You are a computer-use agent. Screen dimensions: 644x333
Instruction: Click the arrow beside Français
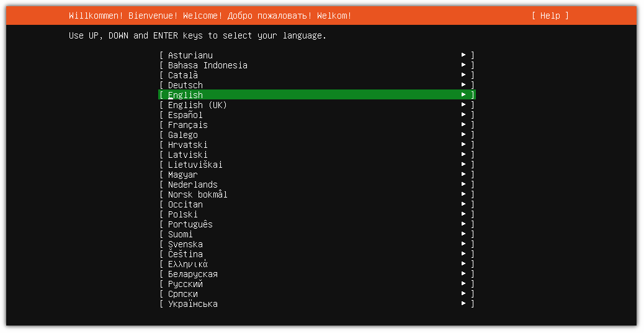tap(463, 124)
